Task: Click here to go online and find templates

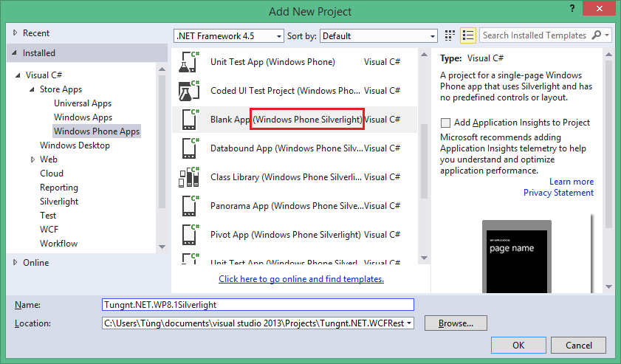Action: tap(301, 279)
